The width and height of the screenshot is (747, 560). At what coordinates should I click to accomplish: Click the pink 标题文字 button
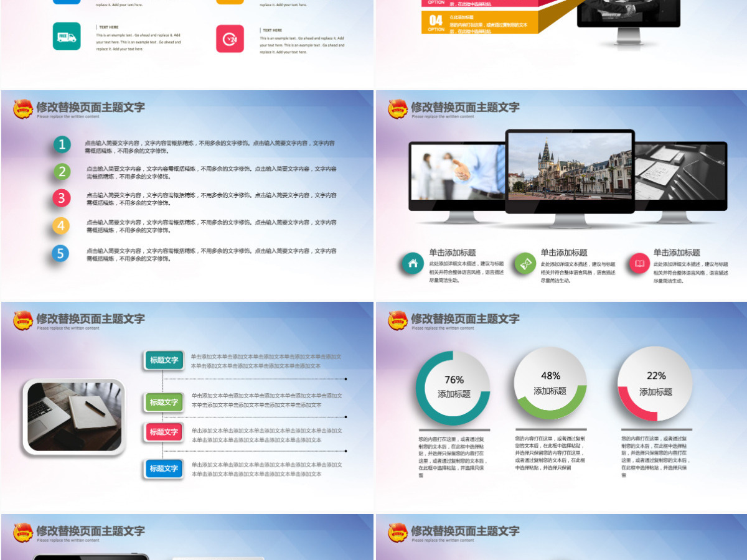tap(164, 432)
